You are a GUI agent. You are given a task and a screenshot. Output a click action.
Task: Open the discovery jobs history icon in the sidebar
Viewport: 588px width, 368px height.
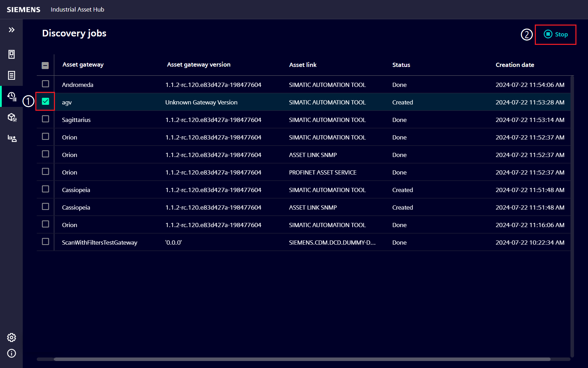point(12,96)
